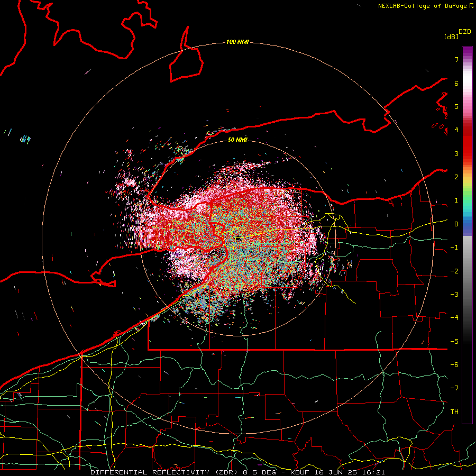Image resolution: width=476 pixels, height=476 pixels.
Task: Click the -1 dB tick on color scale
Action: pyautogui.click(x=454, y=248)
